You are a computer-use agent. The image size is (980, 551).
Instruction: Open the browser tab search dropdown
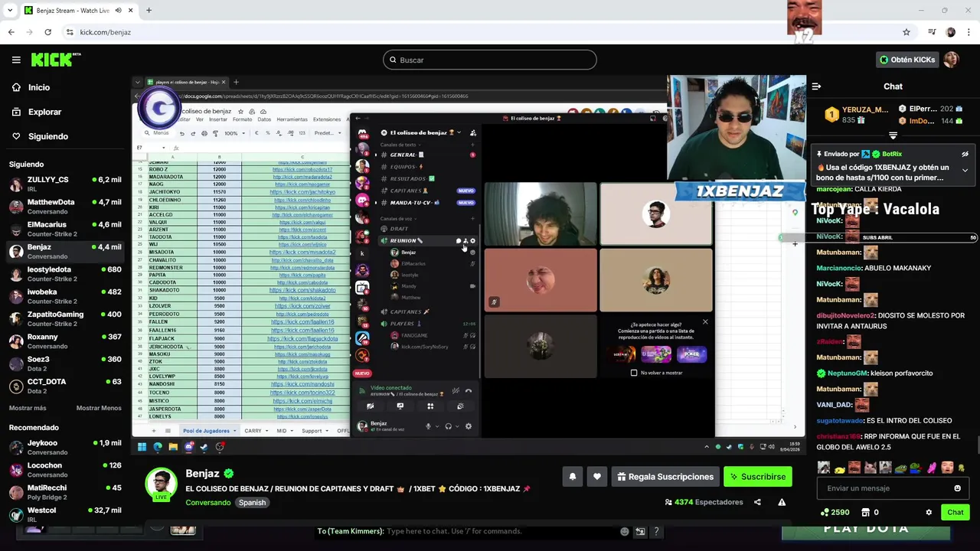coord(9,11)
